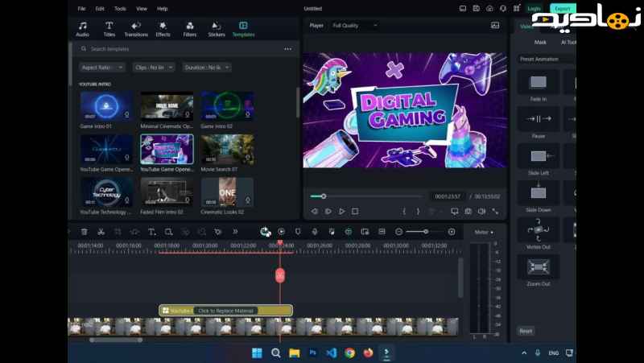Click the timeline zoom in plus button
The height and width of the screenshot is (363, 644).
452,232
